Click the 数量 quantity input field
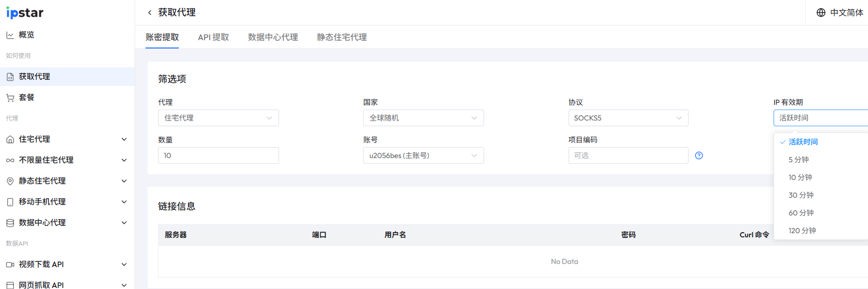Image resolution: width=868 pixels, height=289 pixels. (x=218, y=155)
